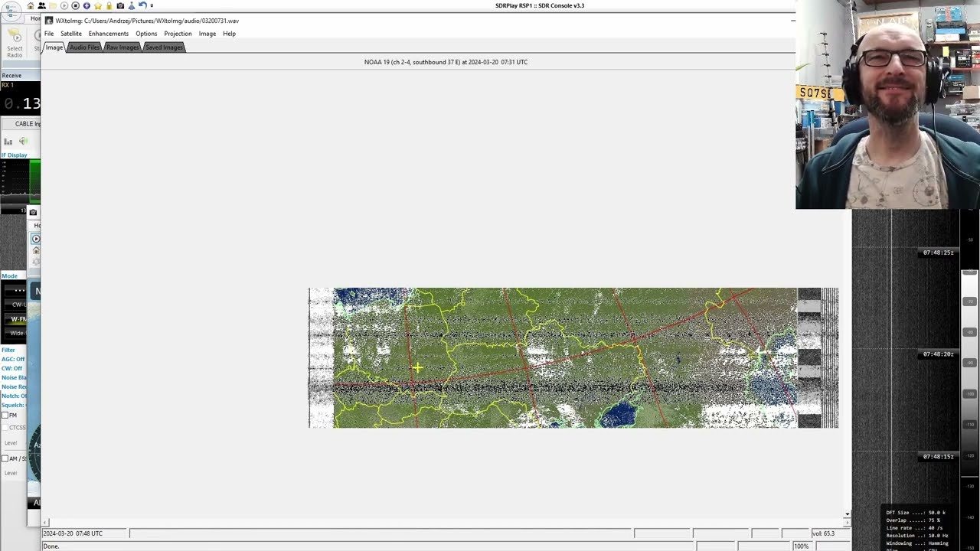Open the File menu in WXtoImg
Viewport: 980px width, 551px height.
[49, 34]
